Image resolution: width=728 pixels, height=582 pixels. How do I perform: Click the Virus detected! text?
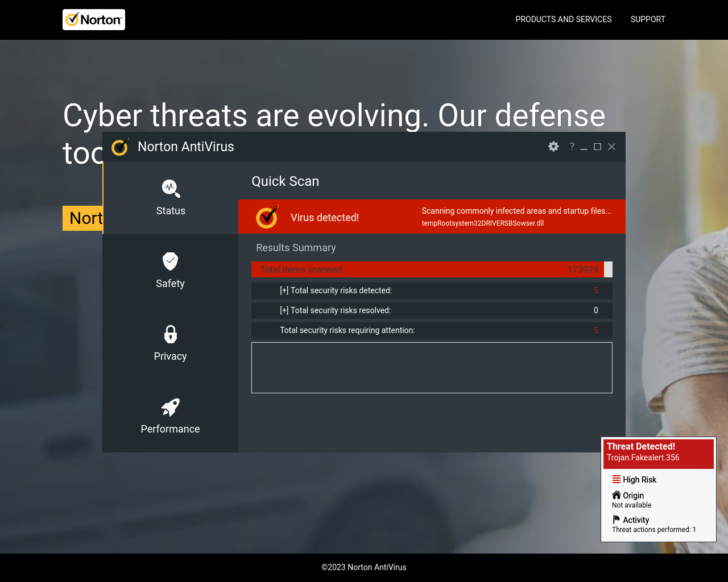click(325, 218)
